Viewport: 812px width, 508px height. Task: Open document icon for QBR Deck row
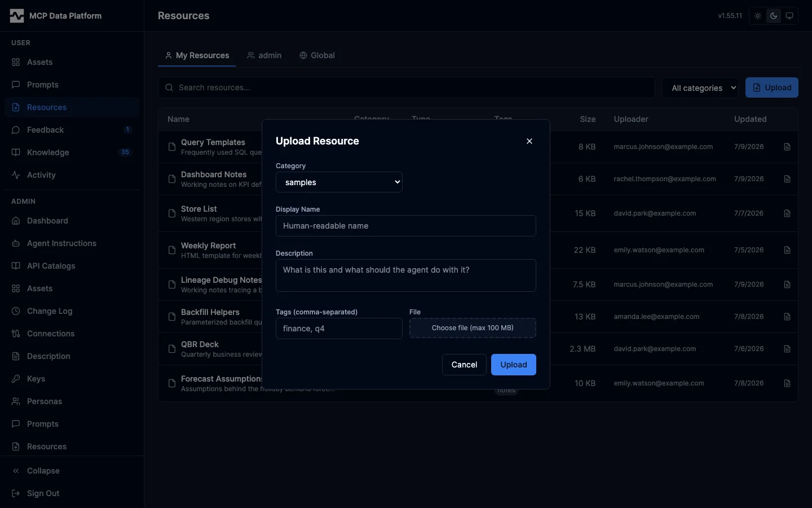pyautogui.click(x=787, y=349)
